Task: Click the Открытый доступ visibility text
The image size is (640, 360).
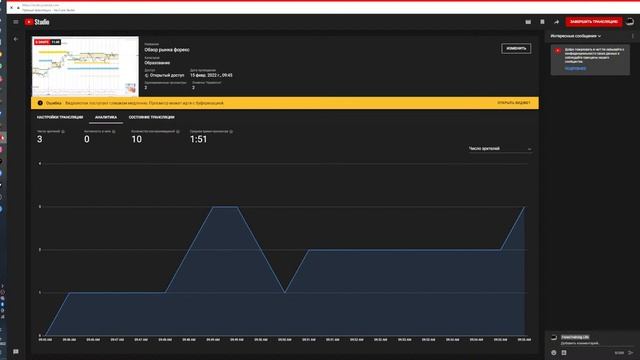Action: [x=167, y=76]
